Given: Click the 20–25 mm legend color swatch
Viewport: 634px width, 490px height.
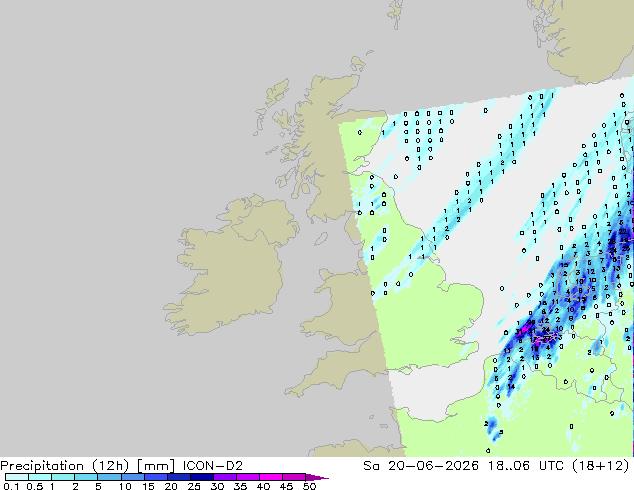Looking at the screenshot, I should point(178,477).
